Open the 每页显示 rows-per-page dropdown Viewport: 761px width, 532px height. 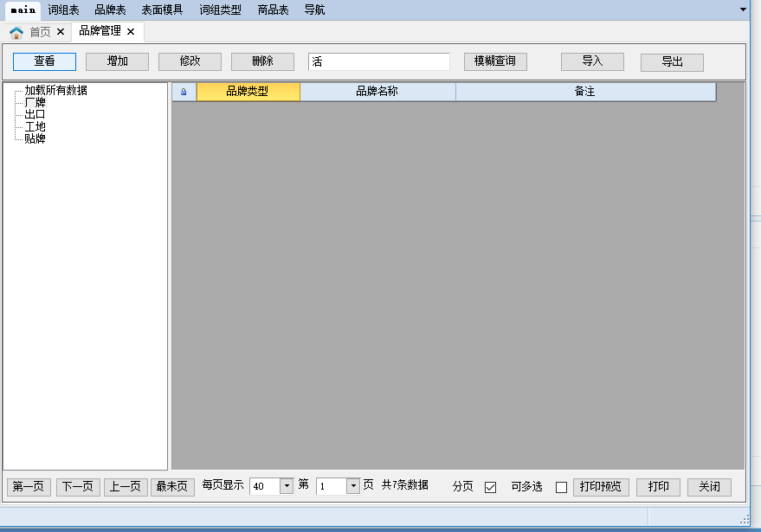click(x=287, y=486)
